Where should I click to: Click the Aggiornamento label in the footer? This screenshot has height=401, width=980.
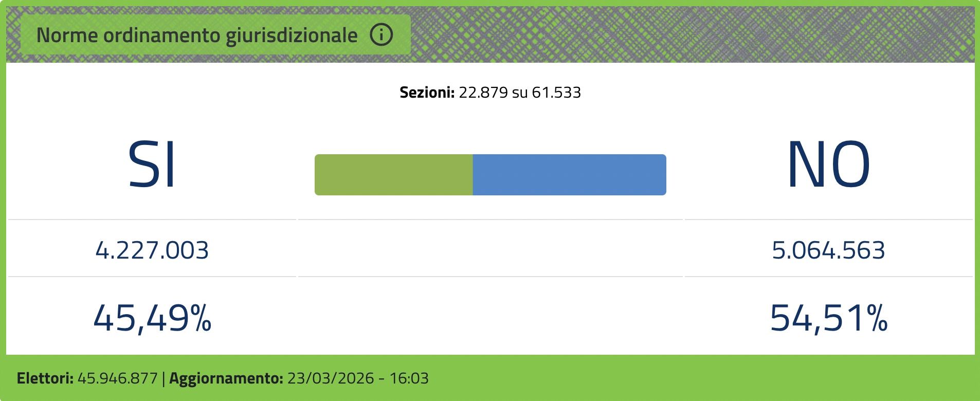tap(226, 378)
